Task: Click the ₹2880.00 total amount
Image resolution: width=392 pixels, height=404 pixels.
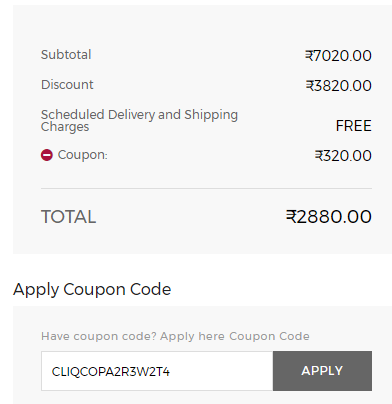Action: [329, 217]
